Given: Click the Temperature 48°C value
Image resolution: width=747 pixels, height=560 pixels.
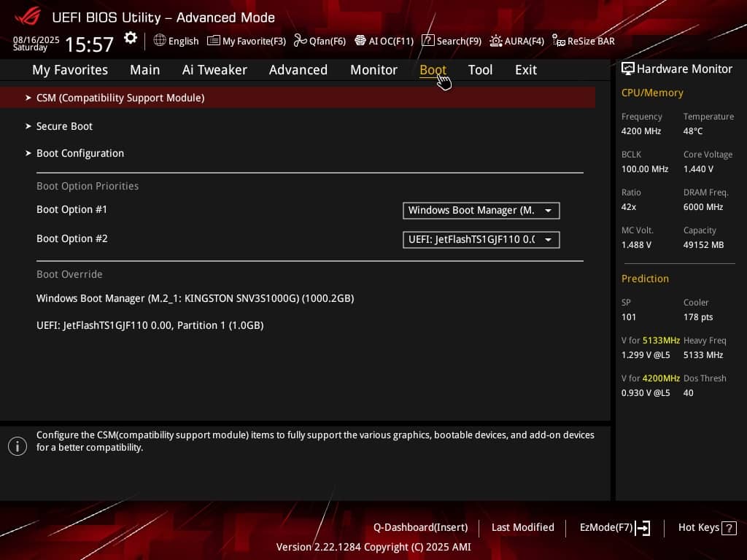Looking at the screenshot, I should click(693, 131).
